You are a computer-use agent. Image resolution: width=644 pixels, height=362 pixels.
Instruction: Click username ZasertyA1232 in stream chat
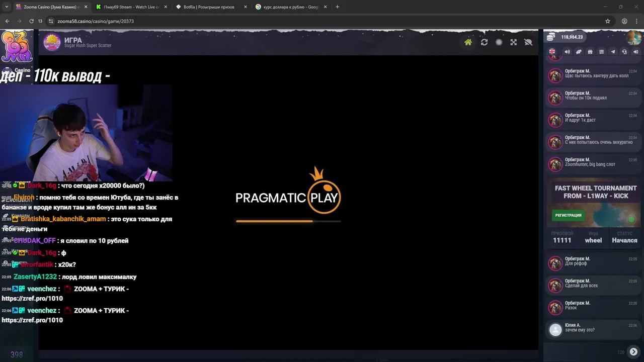click(35, 277)
